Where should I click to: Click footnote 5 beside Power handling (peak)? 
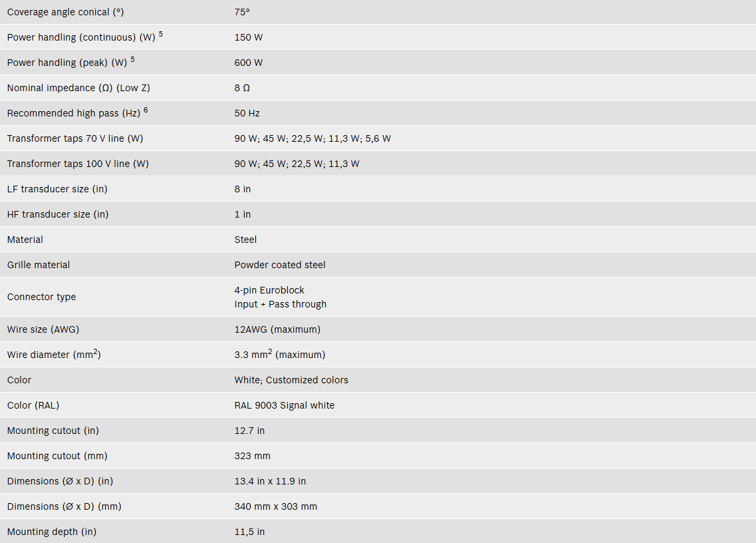pyautogui.click(x=132, y=59)
